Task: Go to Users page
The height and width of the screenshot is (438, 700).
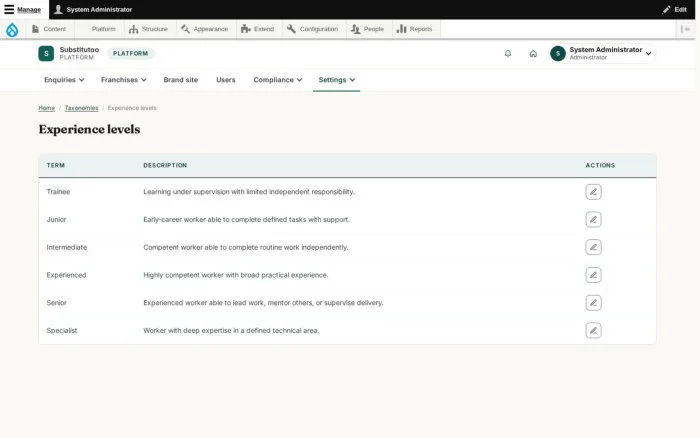Action: click(x=225, y=80)
